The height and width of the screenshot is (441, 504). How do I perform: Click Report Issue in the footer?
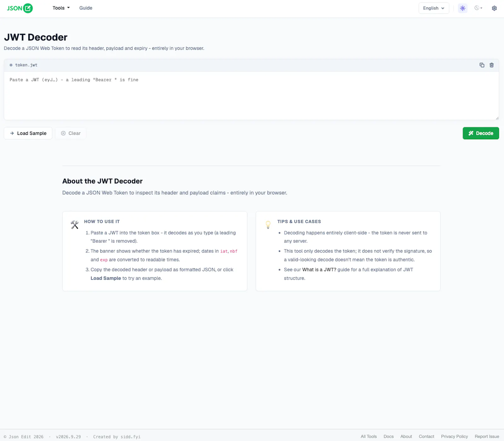click(487, 437)
